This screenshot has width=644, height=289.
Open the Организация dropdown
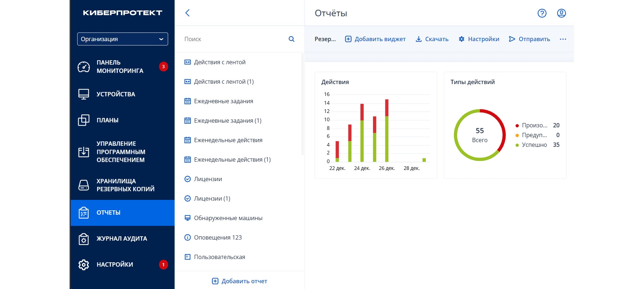click(123, 39)
